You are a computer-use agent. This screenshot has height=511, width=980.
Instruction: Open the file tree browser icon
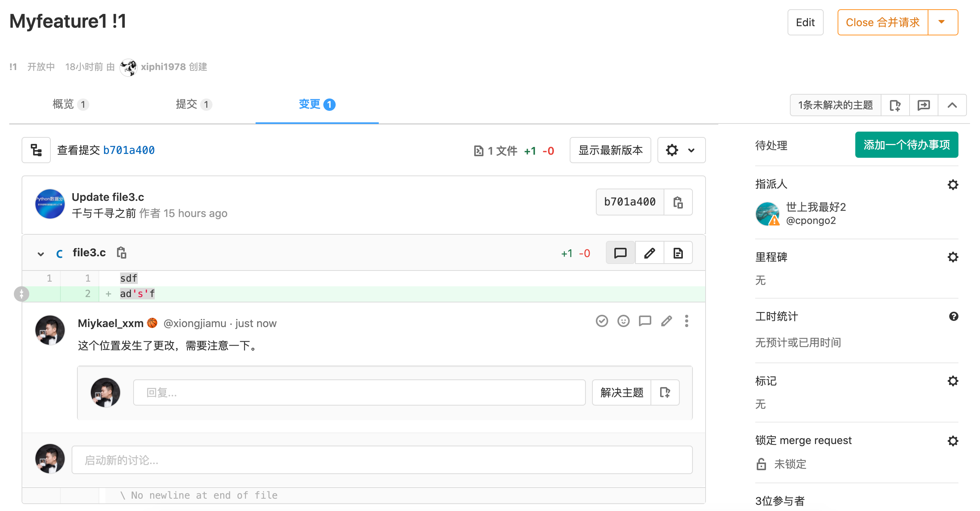36,150
